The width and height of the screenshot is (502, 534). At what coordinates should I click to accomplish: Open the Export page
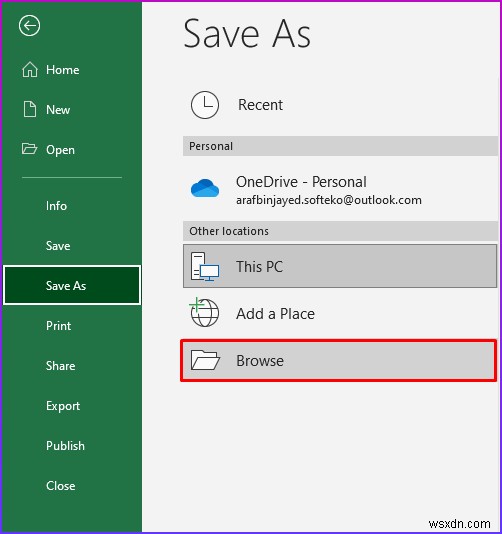click(x=63, y=406)
